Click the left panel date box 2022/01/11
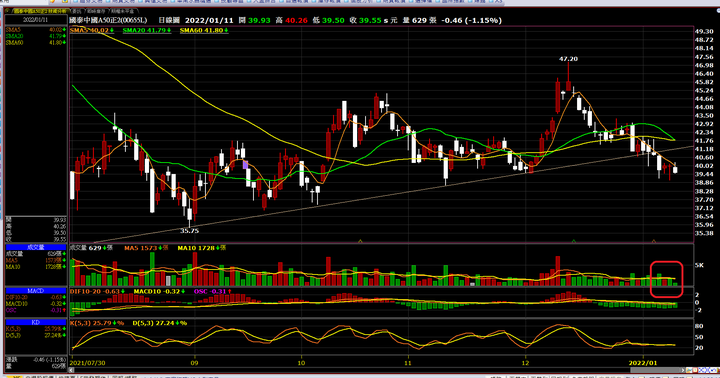 35,20
